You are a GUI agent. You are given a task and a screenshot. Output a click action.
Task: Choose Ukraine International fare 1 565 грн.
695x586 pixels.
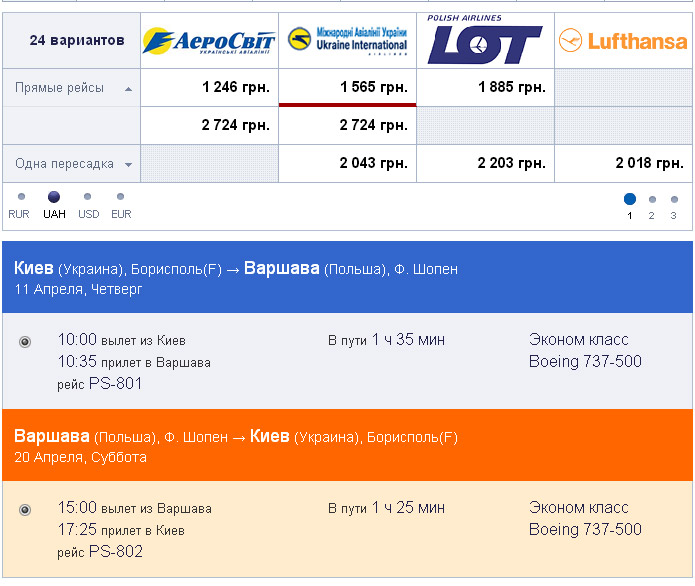373,88
